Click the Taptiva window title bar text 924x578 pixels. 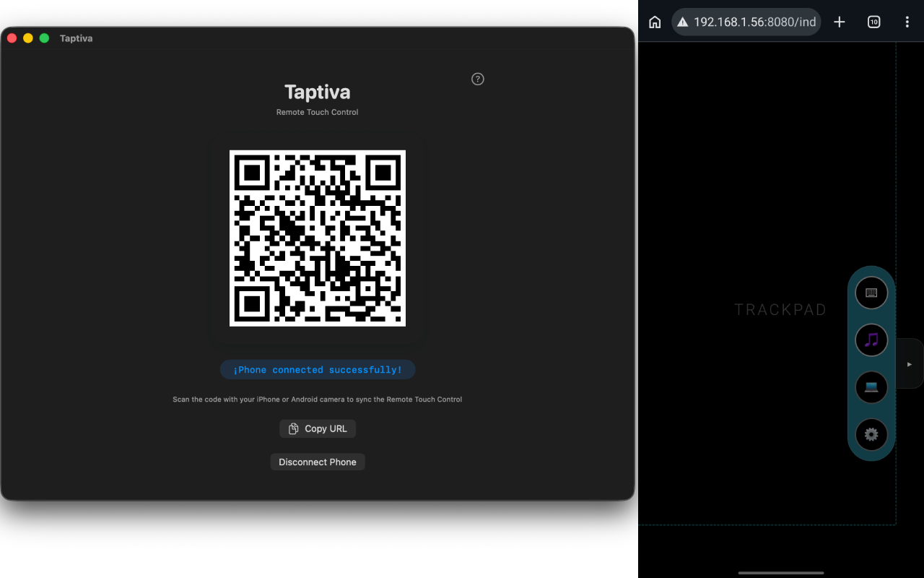(x=76, y=38)
